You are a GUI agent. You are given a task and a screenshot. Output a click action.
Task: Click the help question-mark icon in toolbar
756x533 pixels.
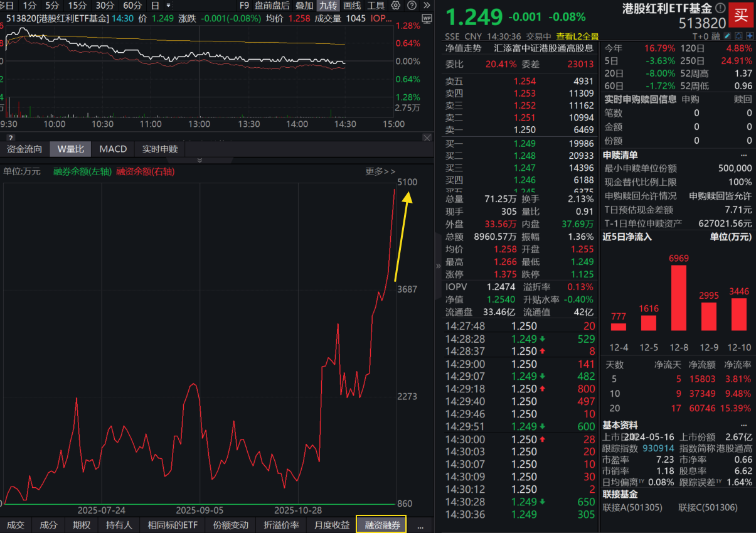[x=412, y=6]
